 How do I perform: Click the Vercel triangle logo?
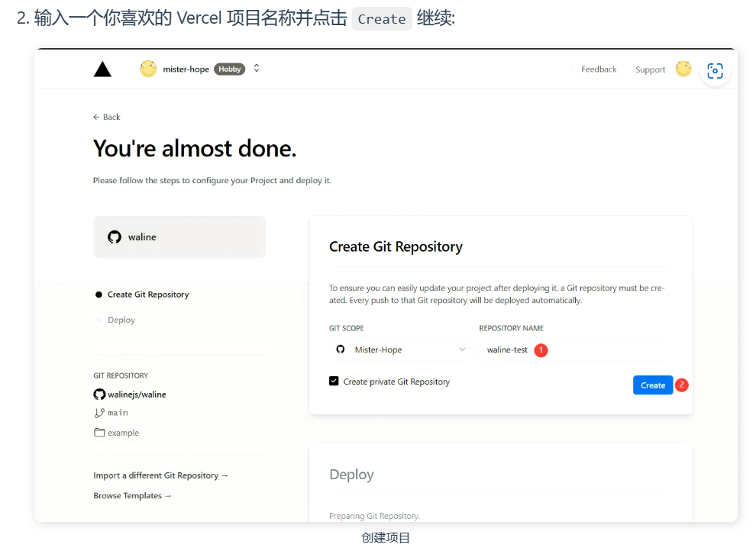102,69
